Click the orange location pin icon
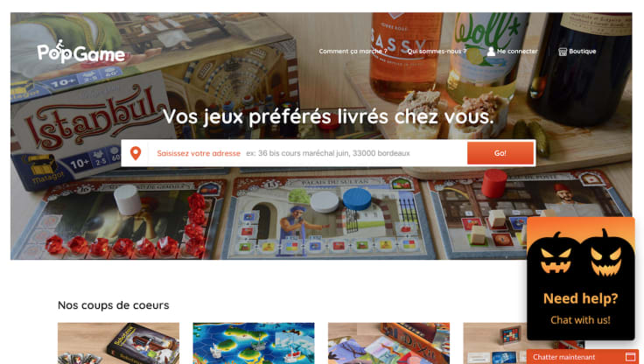Screen dimensions: 644x364 pos(136,153)
